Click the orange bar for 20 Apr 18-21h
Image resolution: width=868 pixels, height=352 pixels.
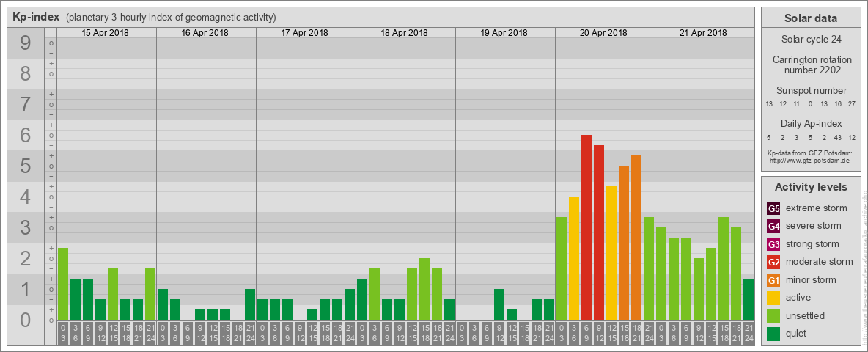(x=636, y=238)
